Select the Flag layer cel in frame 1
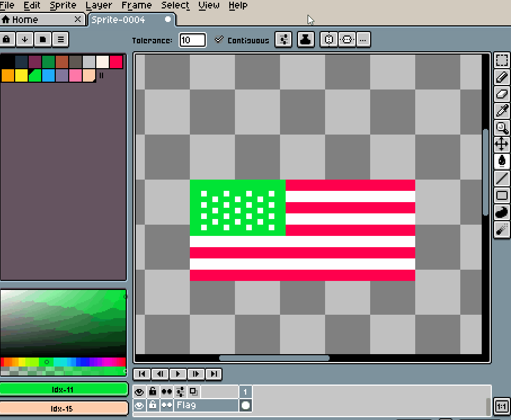The width and height of the screenshot is (511, 420). pos(246,405)
